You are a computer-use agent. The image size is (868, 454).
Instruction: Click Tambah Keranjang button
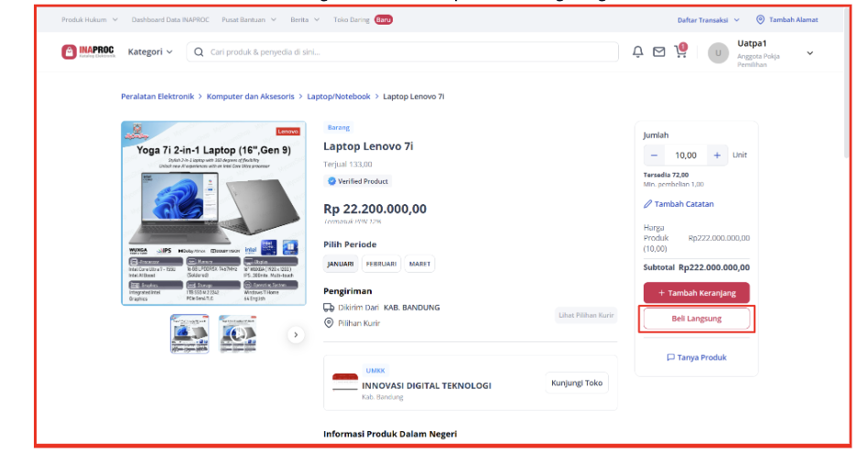pyautogui.click(x=697, y=293)
